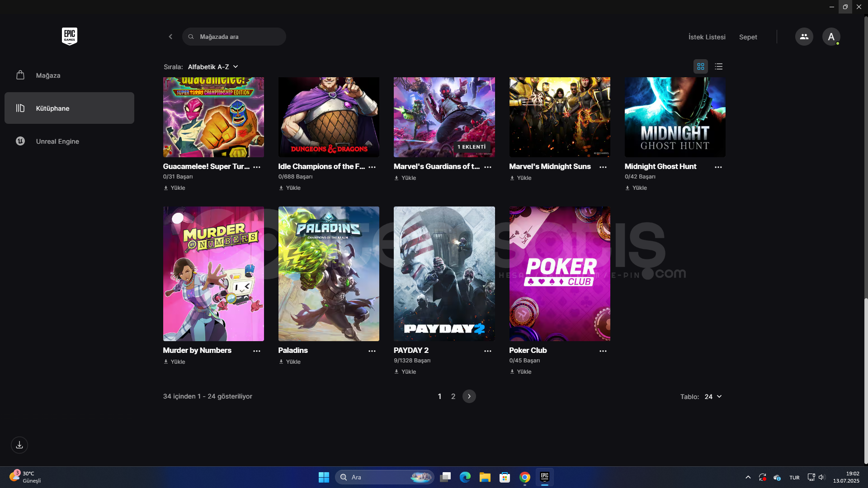Viewport: 868px width, 488px height.
Task: Click the PAYDAY 2 title text
Action: [x=411, y=350]
